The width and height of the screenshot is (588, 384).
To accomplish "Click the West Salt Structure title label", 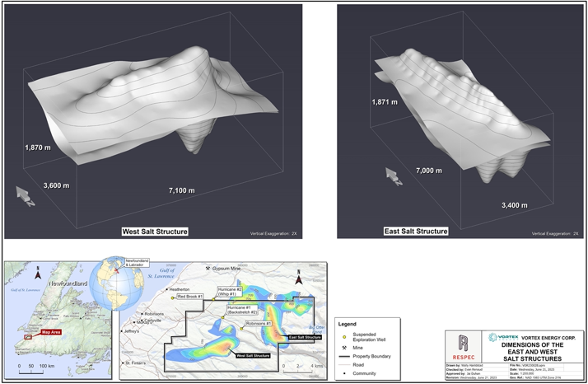I will (x=154, y=231).
